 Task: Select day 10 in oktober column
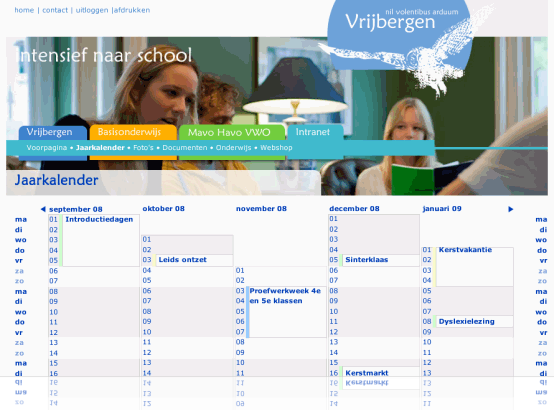147,332
